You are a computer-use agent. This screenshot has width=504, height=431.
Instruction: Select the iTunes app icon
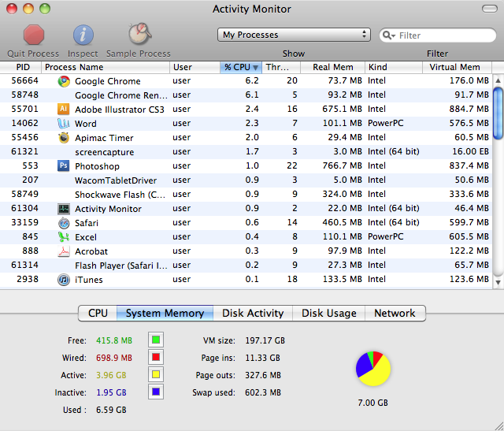click(x=64, y=280)
